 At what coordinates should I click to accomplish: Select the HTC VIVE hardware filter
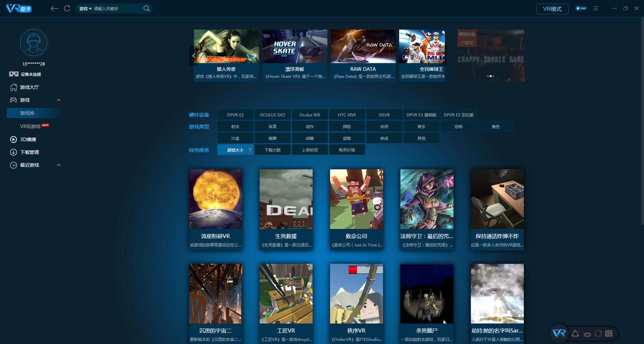(x=347, y=115)
